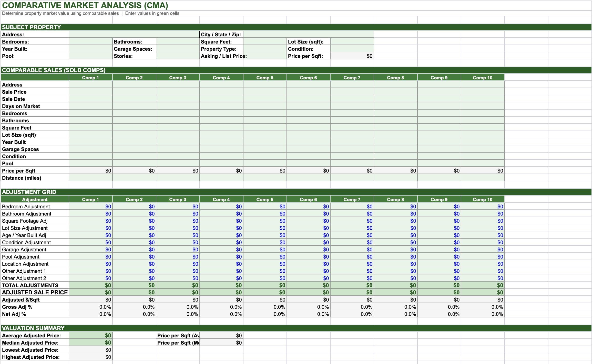Select Comp 4 TOTAL ADJUSTMENTS cell

tap(221, 285)
